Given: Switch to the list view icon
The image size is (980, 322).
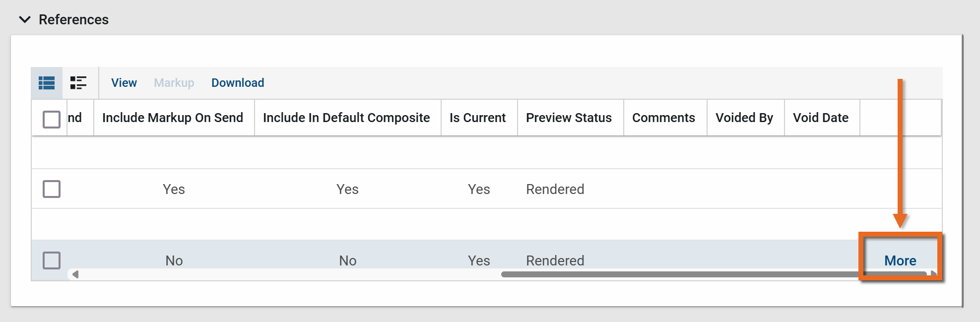Looking at the screenshot, I should coord(47,83).
